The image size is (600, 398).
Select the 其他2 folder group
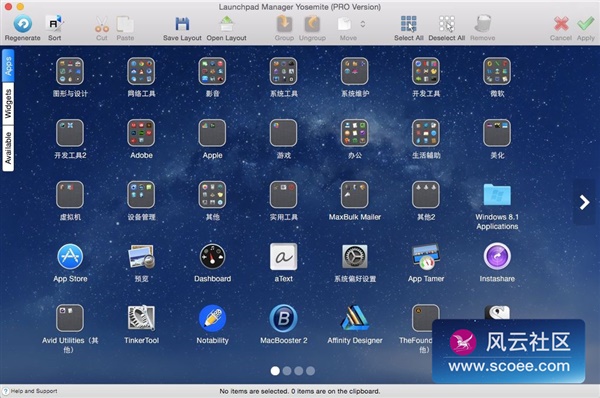pos(426,194)
